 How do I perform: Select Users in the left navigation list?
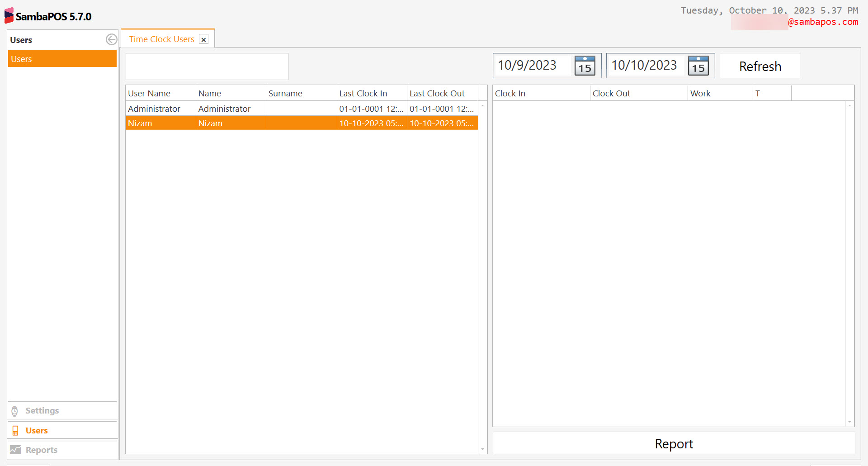[x=62, y=58]
